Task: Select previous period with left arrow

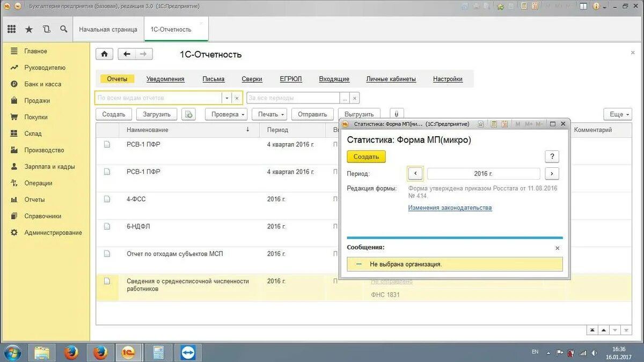Action: click(x=416, y=174)
